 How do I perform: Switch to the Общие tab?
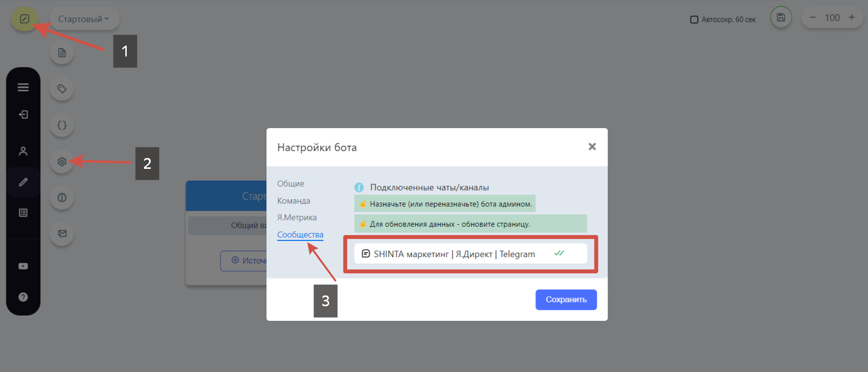pos(290,184)
